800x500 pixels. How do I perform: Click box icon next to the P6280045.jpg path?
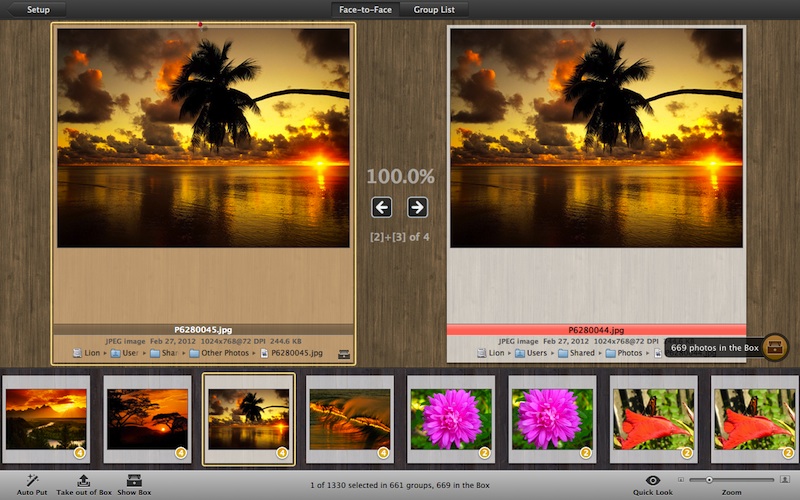pos(344,353)
